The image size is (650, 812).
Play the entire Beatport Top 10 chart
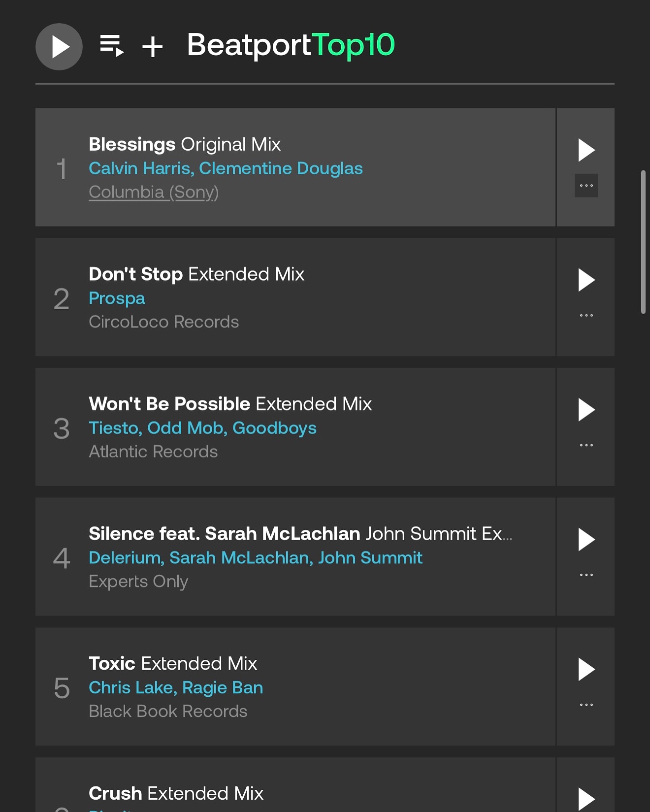point(59,47)
